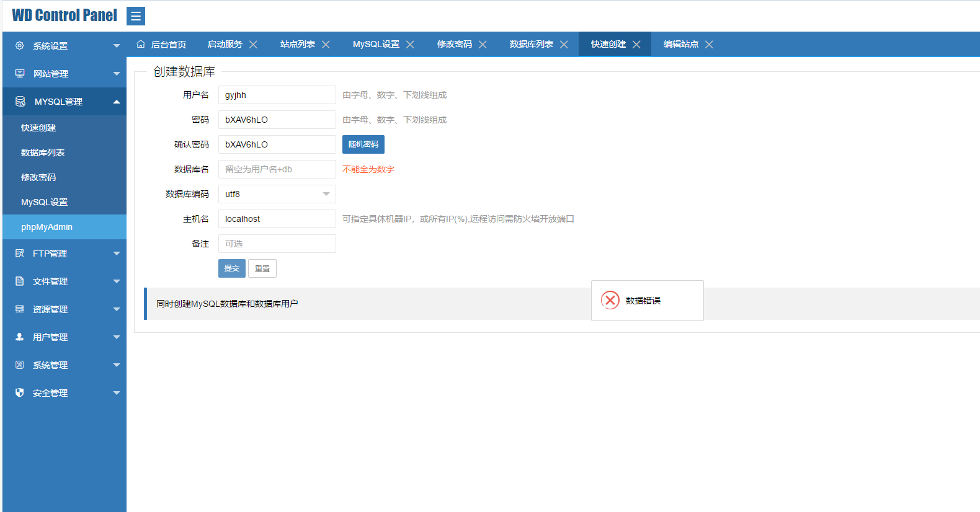Image resolution: width=980 pixels, height=512 pixels.
Task: Click the 用户管理 person icon
Action: coord(20,337)
